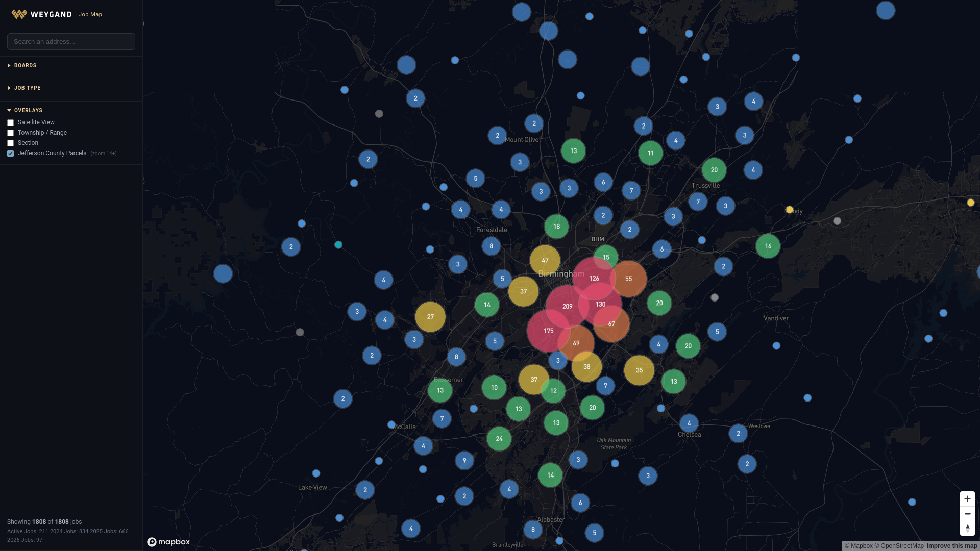Open the 175 jobs cluster

pyautogui.click(x=549, y=331)
